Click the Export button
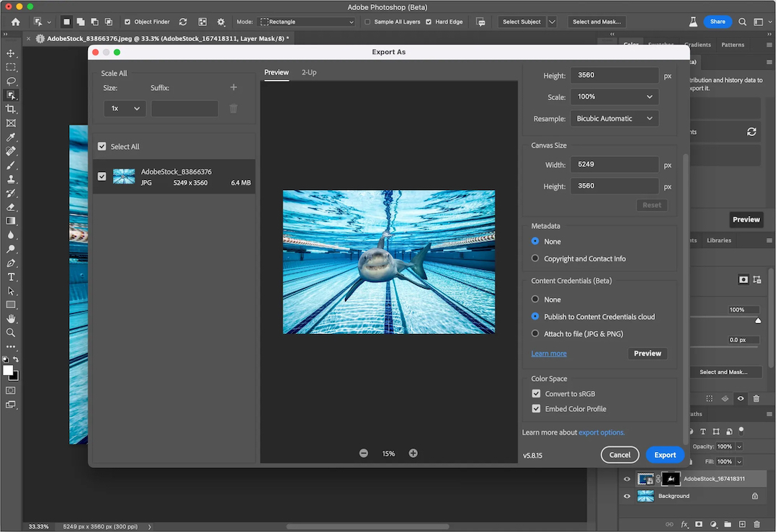 pos(664,454)
